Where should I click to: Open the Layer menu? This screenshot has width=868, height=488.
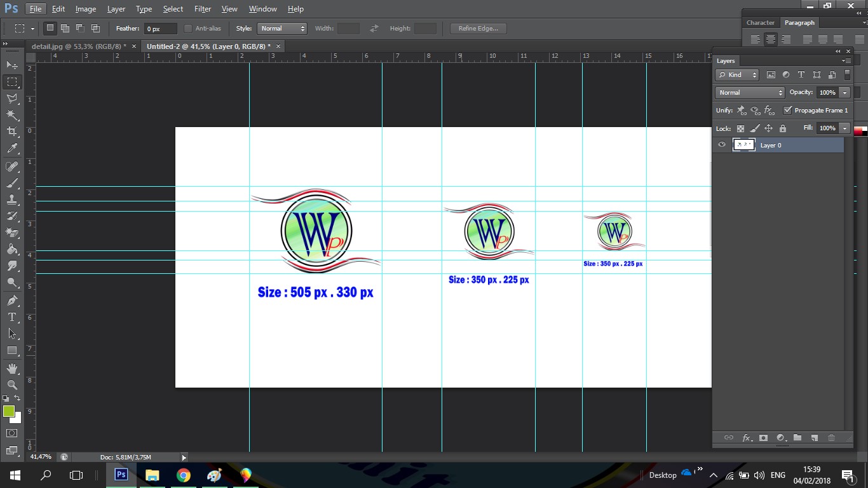(116, 9)
